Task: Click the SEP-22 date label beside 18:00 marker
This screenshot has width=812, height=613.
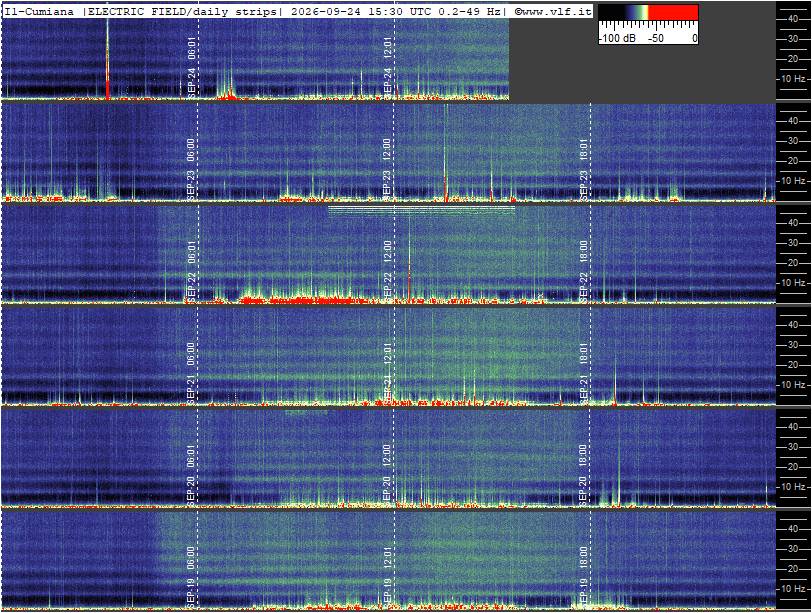Action: 584,287
